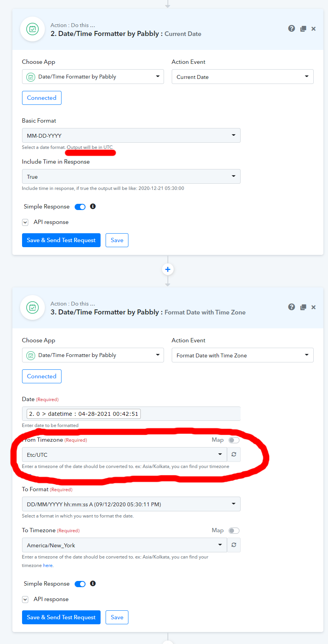
Task: Click help icon on step 2 header
Action: coord(292,28)
